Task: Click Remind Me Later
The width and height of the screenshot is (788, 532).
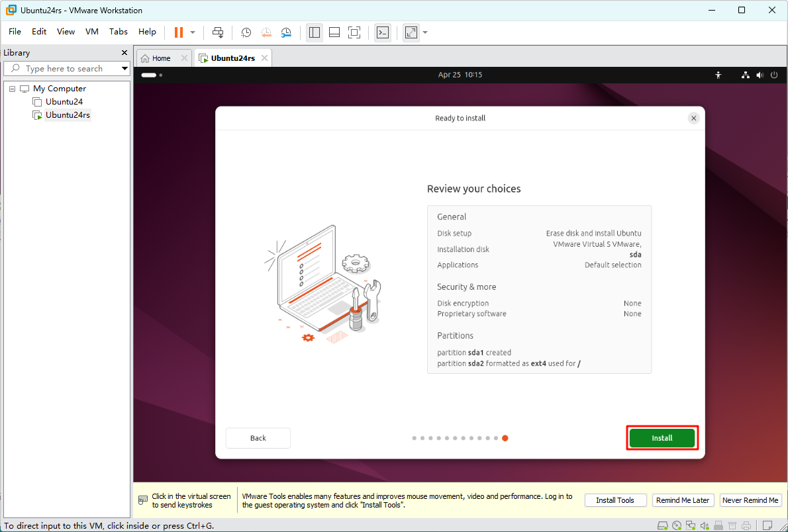Action: tap(683, 500)
